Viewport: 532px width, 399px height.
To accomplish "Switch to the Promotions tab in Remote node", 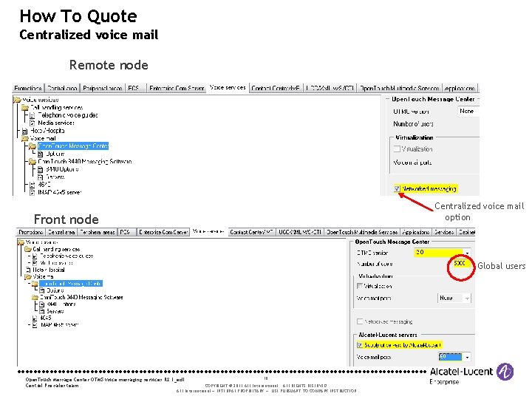I will pos(28,88).
